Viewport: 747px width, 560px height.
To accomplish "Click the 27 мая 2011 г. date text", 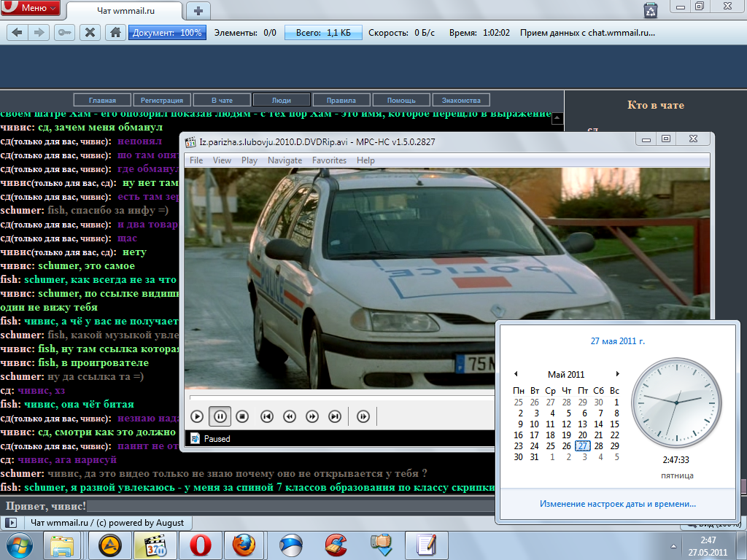I will 617,341.
